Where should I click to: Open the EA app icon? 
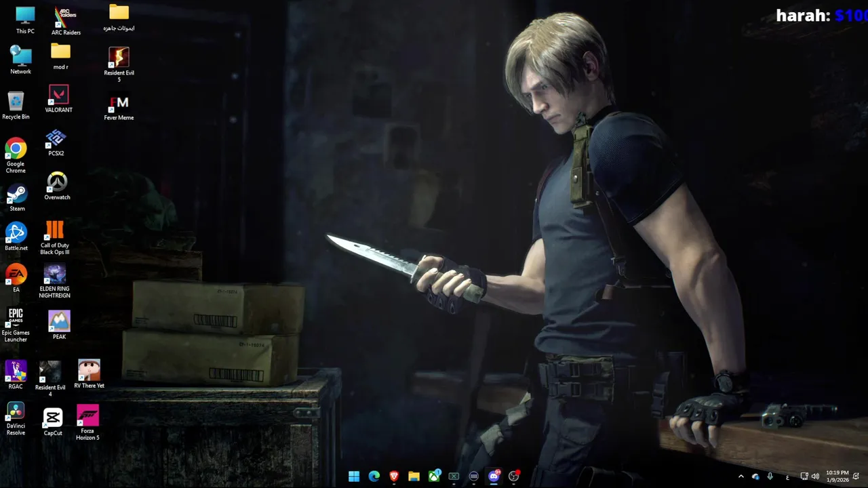tap(16, 279)
